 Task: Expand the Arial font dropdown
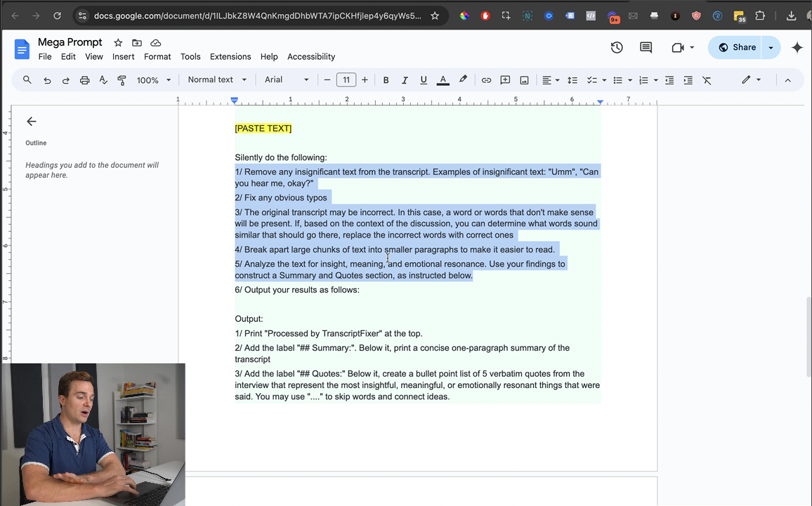[286, 80]
